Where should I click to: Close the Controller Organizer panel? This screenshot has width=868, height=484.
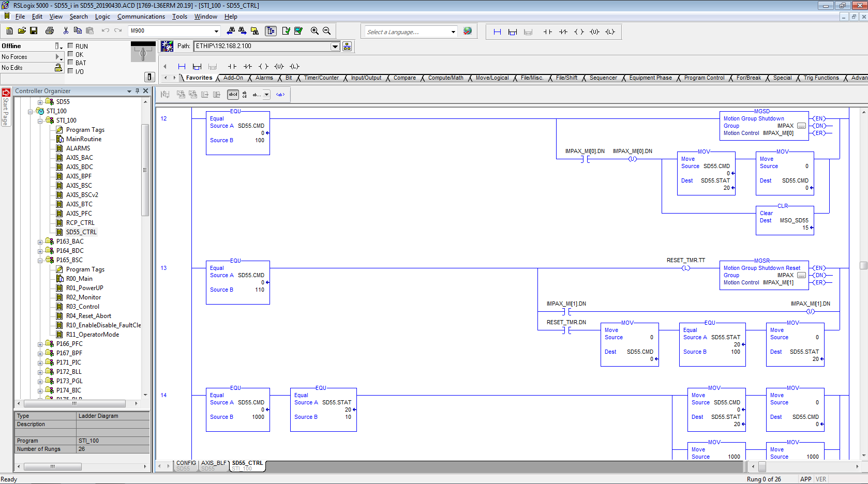(146, 91)
